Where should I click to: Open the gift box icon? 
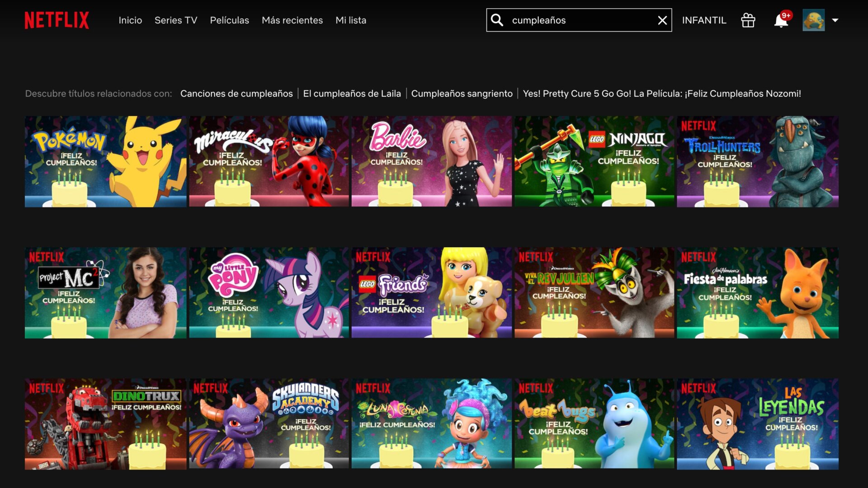tap(748, 20)
